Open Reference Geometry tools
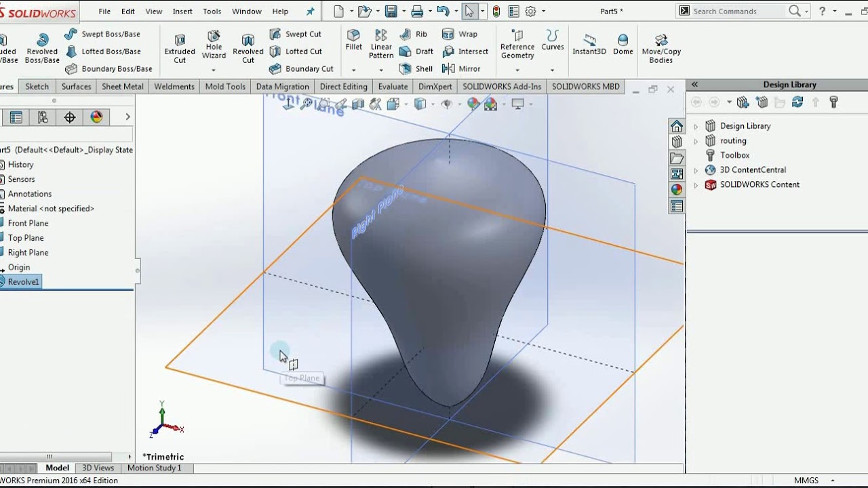The height and width of the screenshot is (488, 868). coord(517,45)
